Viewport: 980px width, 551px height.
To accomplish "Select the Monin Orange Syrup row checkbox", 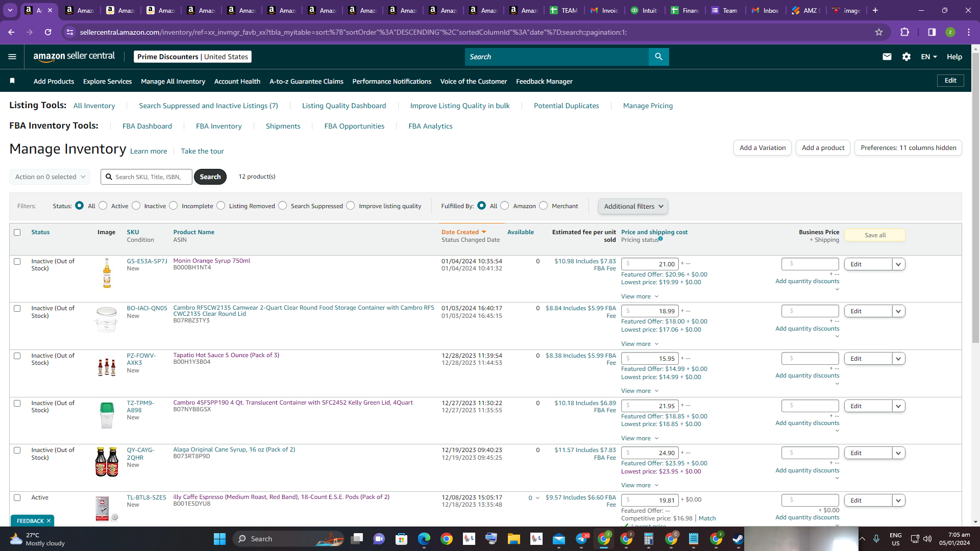I will point(17,262).
